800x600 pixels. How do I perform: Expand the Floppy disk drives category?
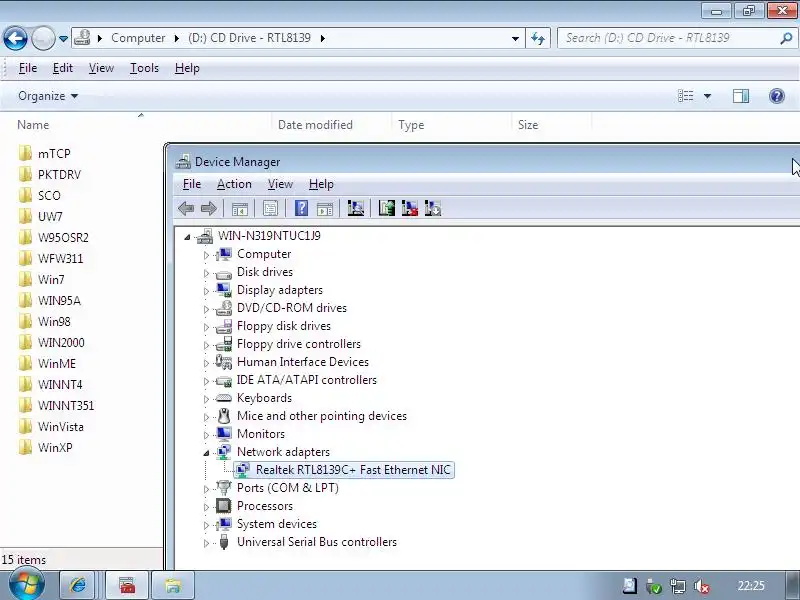tap(206, 327)
